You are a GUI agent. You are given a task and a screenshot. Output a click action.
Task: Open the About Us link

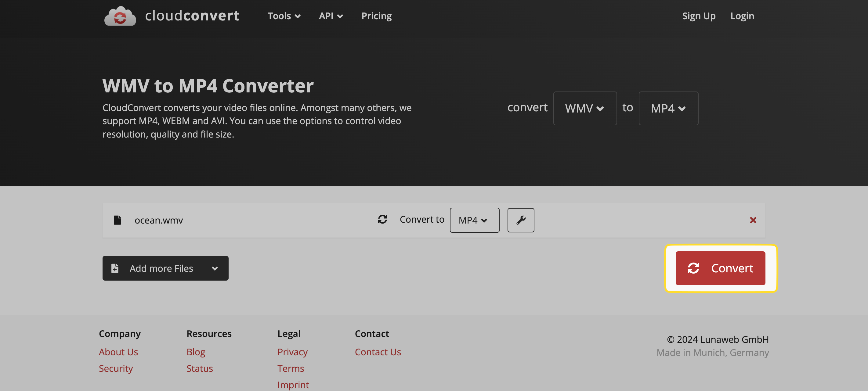tap(118, 352)
